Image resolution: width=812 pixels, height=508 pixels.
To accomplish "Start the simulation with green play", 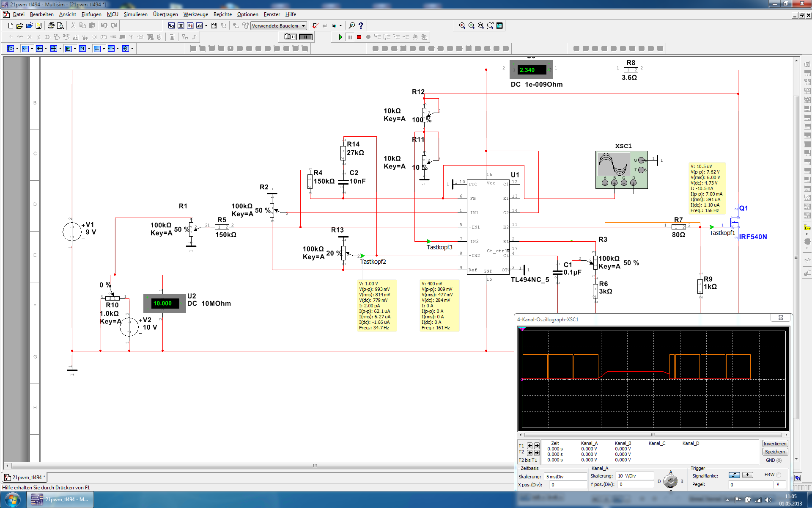I will coord(340,37).
